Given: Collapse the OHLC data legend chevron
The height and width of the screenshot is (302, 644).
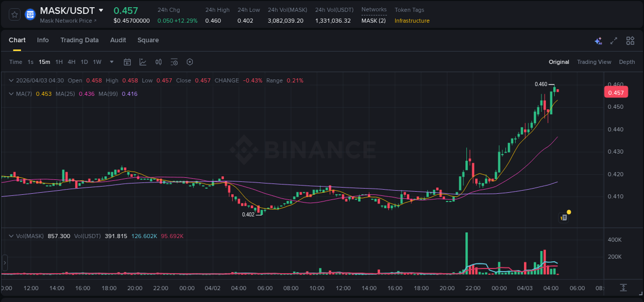Looking at the screenshot, I should [11, 80].
